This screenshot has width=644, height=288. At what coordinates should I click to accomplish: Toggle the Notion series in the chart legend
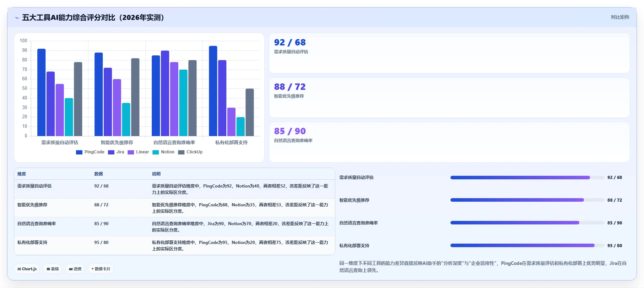coord(164,152)
